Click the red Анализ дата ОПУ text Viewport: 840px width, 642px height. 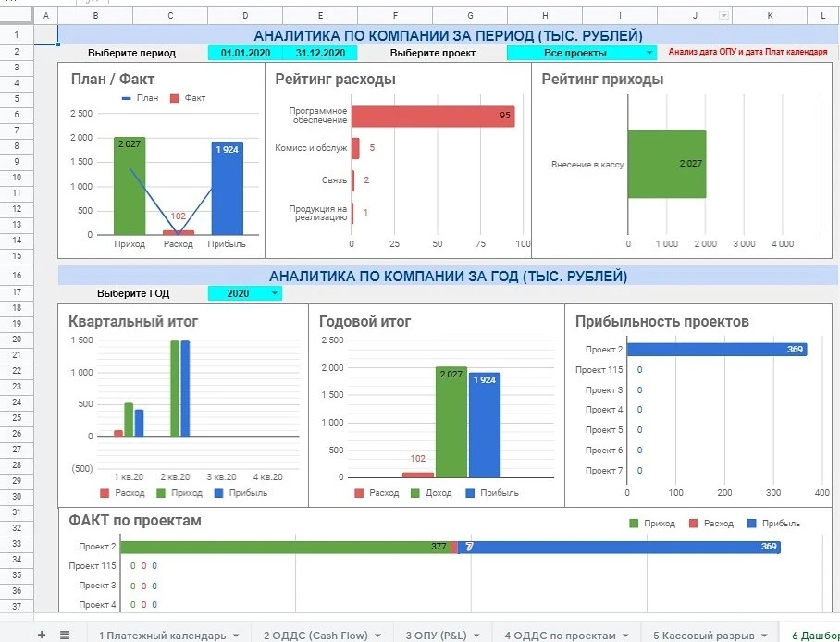[x=747, y=54]
